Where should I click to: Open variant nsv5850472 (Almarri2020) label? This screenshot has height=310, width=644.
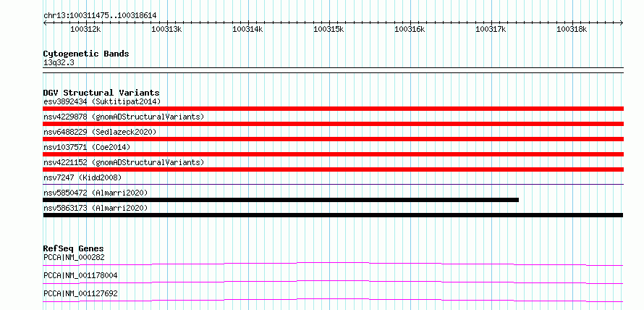(x=96, y=193)
